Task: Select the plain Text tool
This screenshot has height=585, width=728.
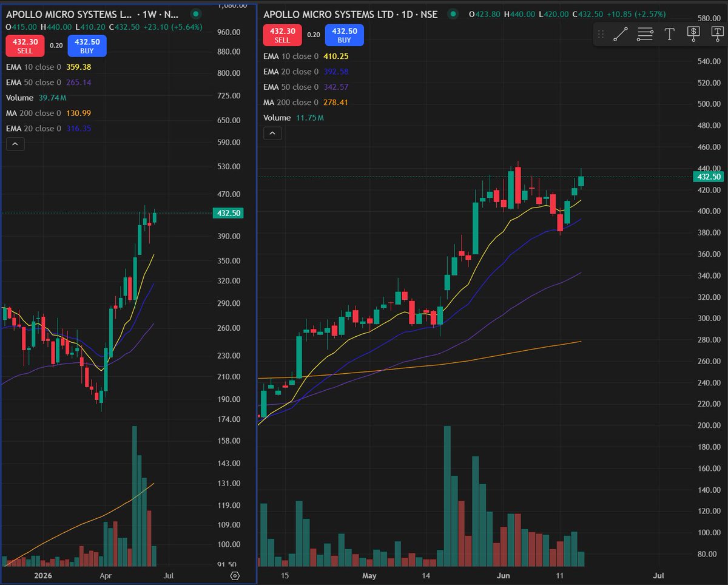Action: (669, 35)
